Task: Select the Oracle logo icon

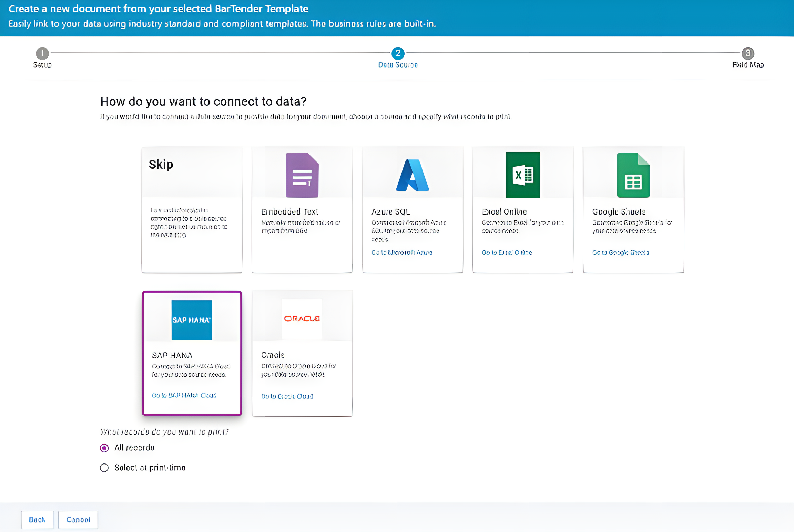Action: point(302,319)
